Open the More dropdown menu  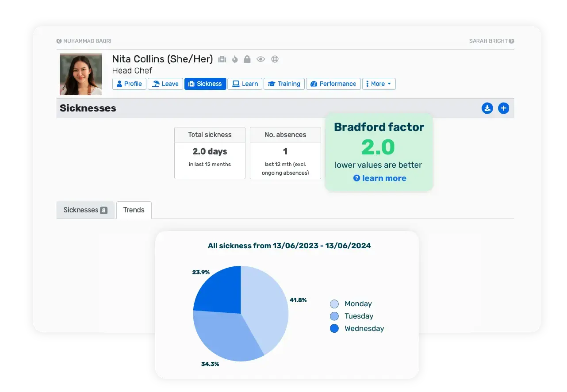point(379,84)
